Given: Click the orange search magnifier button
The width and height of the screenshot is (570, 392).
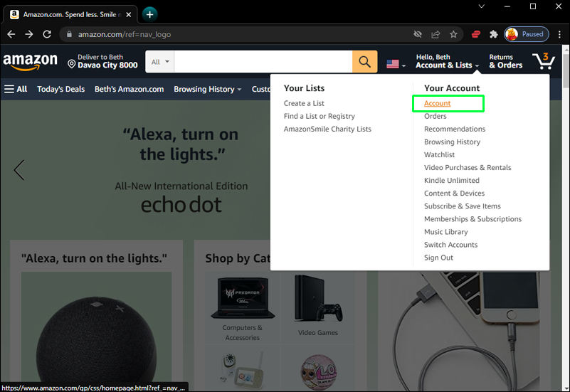Looking at the screenshot, I should 364,62.
